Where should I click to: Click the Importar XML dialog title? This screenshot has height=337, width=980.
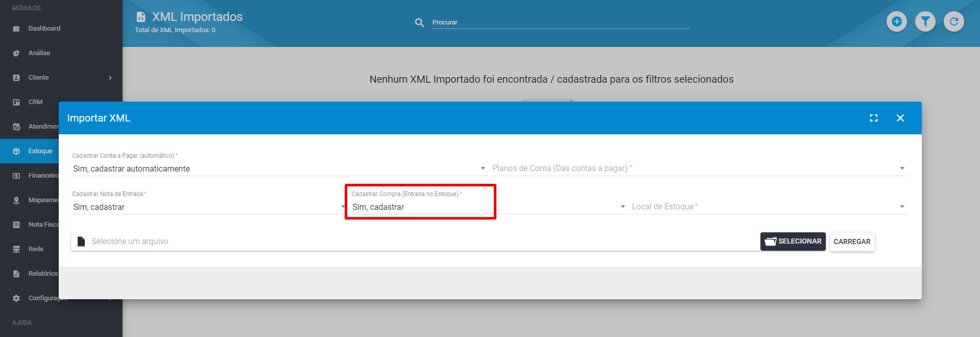pos(99,118)
